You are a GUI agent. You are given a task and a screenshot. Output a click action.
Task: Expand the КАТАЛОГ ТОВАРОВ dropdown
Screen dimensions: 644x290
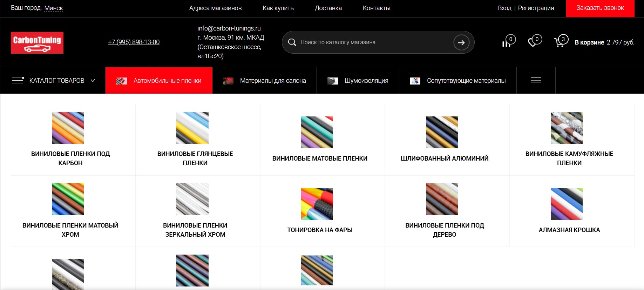pos(53,81)
